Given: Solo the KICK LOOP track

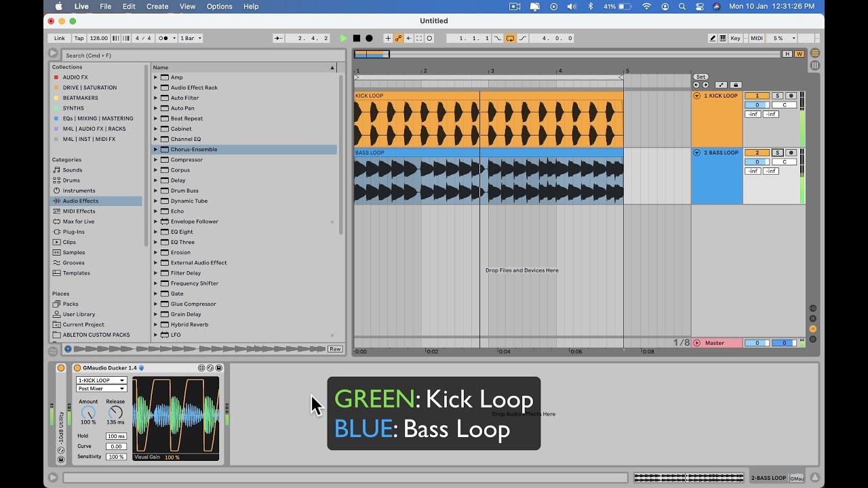Looking at the screenshot, I should 778,96.
